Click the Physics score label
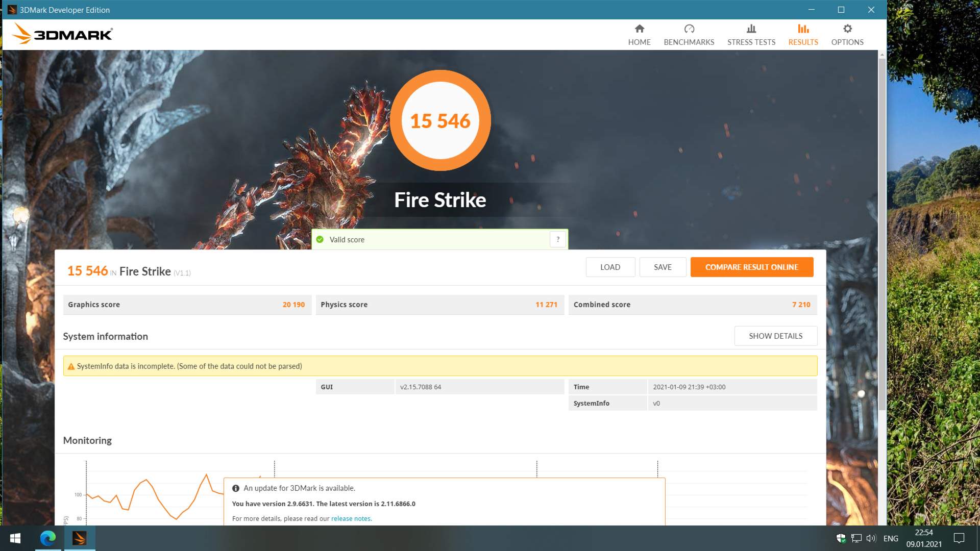 point(344,305)
